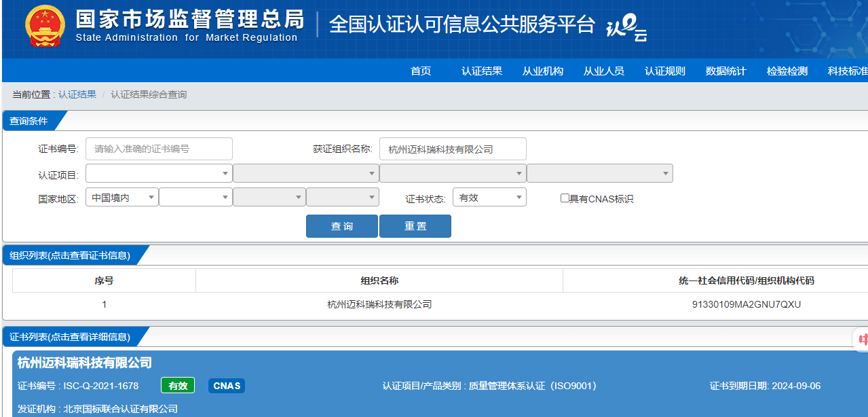This screenshot has width=868, height=417.
Task: Focus the 获证组织名称 input field
Action: [x=453, y=149]
